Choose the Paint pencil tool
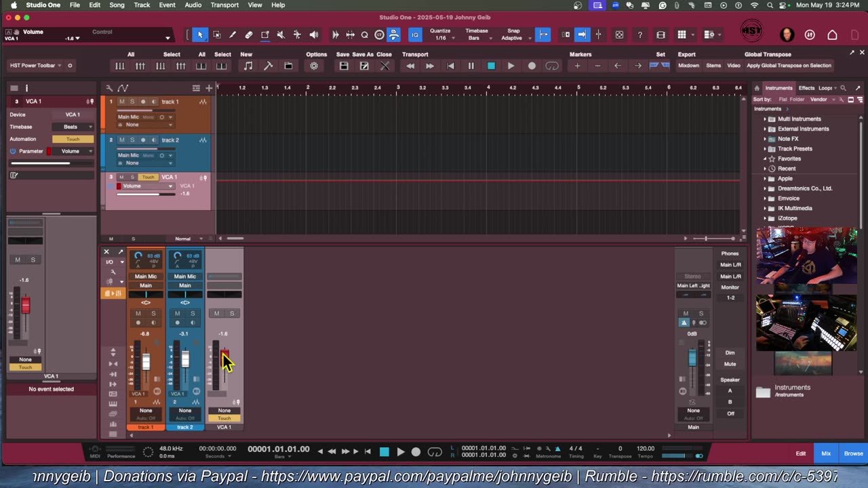Image resolution: width=868 pixels, height=488 pixels. (233, 35)
